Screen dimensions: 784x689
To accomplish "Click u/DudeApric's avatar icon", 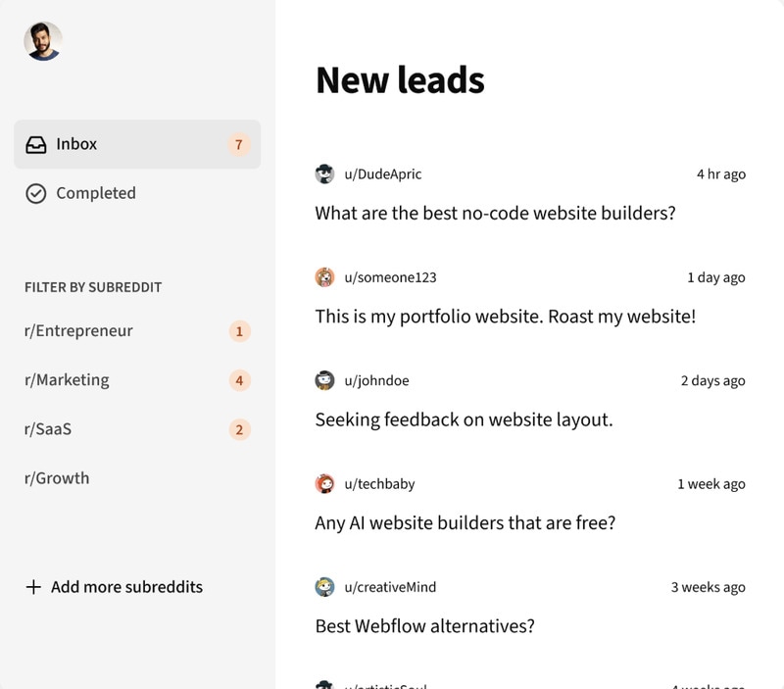I will coord(325,174).
